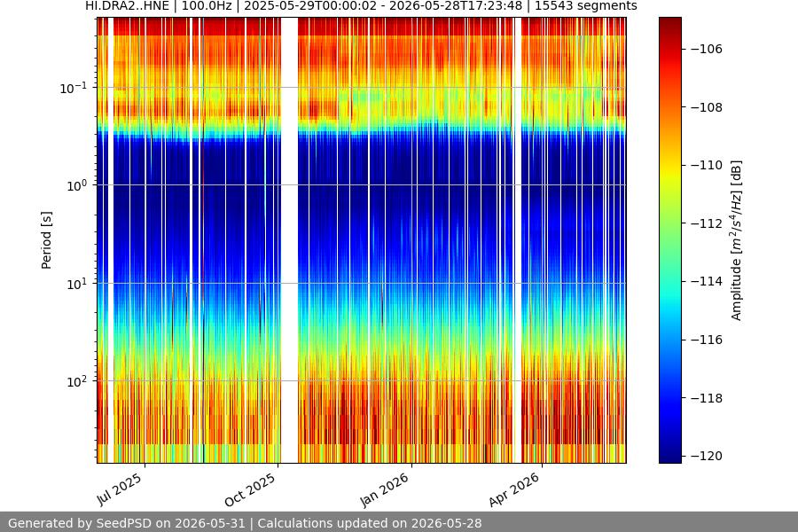798x532 pixels.
Task: Click the 10¹ period tick label
Action: pyautogui.click(x=76, y=284)
